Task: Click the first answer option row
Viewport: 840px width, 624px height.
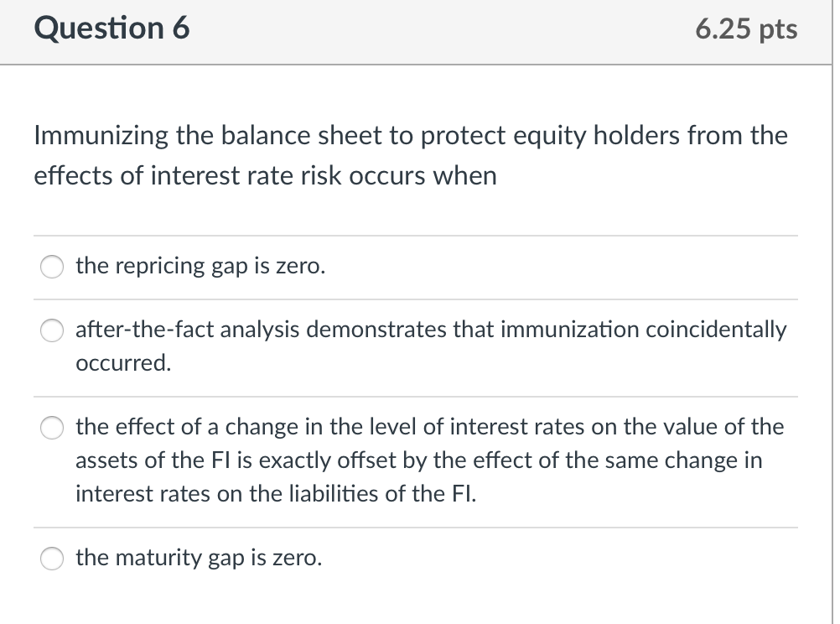Action: (x=419, y=267)
